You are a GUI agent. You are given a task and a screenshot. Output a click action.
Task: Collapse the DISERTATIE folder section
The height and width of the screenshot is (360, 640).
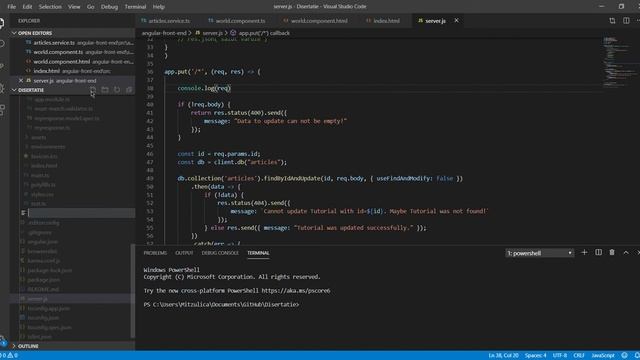click(x=49, y=90)
